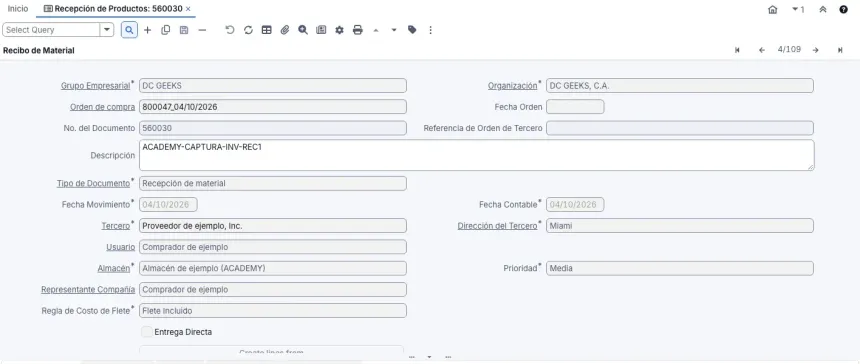This screenshot has width=860, height=364.
Task: Refresh the record data
Action: click(248, 30)
